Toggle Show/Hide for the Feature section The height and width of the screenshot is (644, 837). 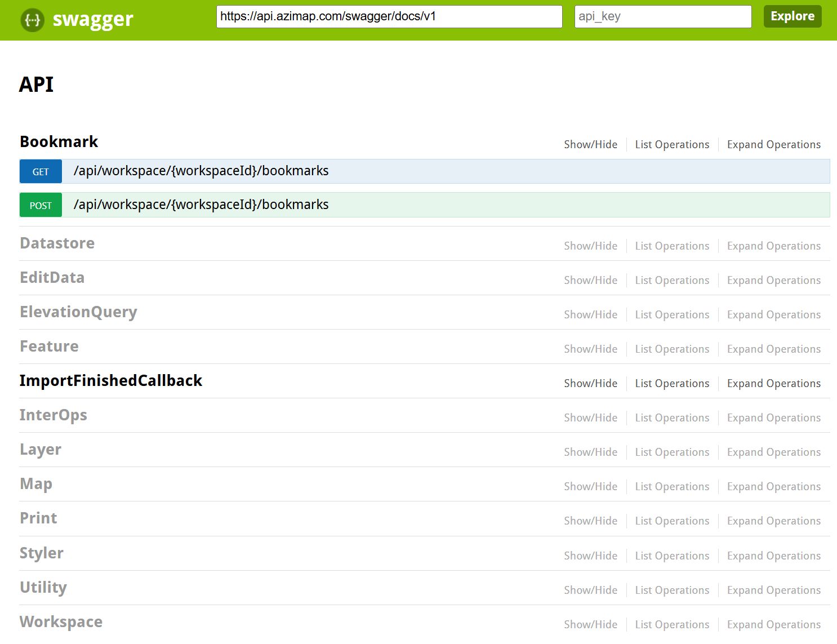coord(590,349)
